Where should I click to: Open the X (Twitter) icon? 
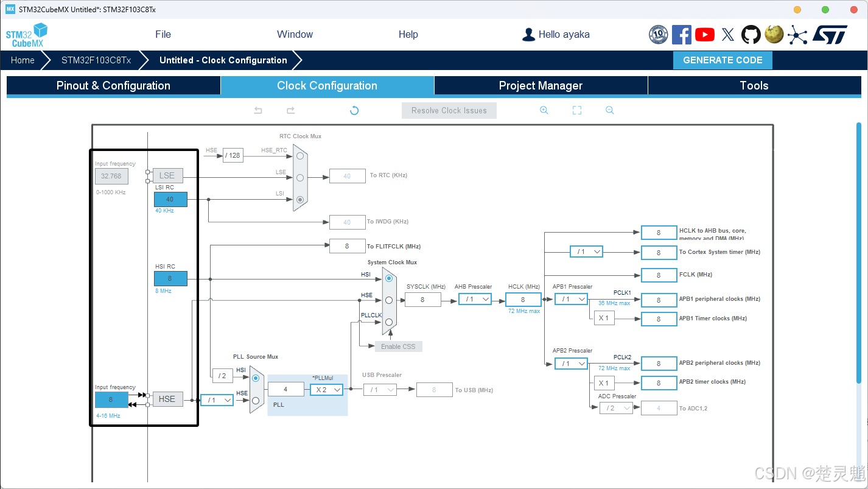coord(728,35)
